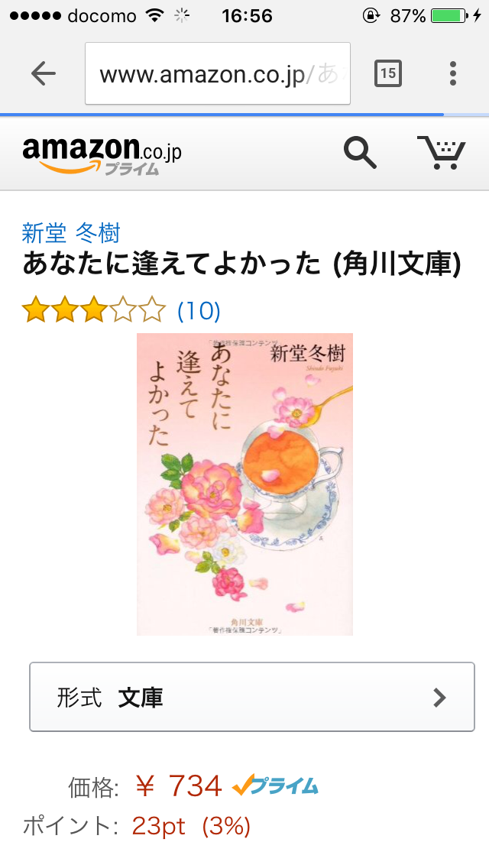The image size is (489, 868).
Task: Tap the Amazon search magnifier icon
Action: point(360,153)
